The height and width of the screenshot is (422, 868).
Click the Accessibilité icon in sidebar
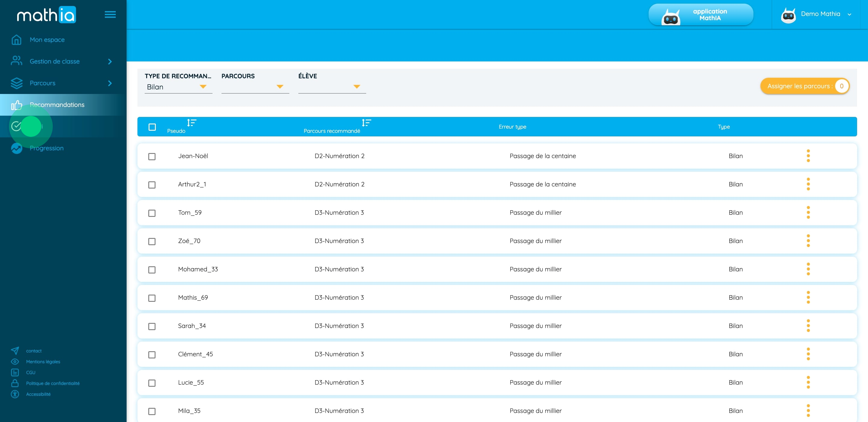15,394
